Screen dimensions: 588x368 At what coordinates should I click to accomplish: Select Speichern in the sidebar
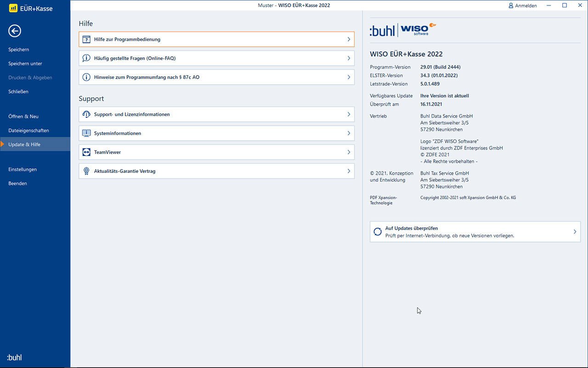pos(35,50)
